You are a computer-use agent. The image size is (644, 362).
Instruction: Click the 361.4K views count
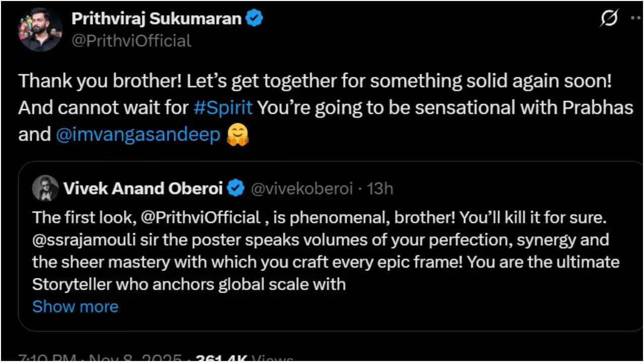pos(221,358)
